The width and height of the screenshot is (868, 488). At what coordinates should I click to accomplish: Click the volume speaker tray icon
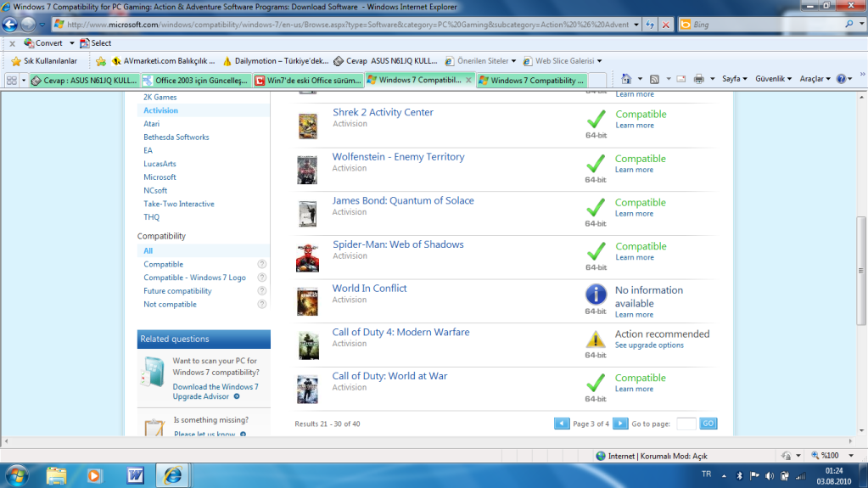tap(770, 476)
